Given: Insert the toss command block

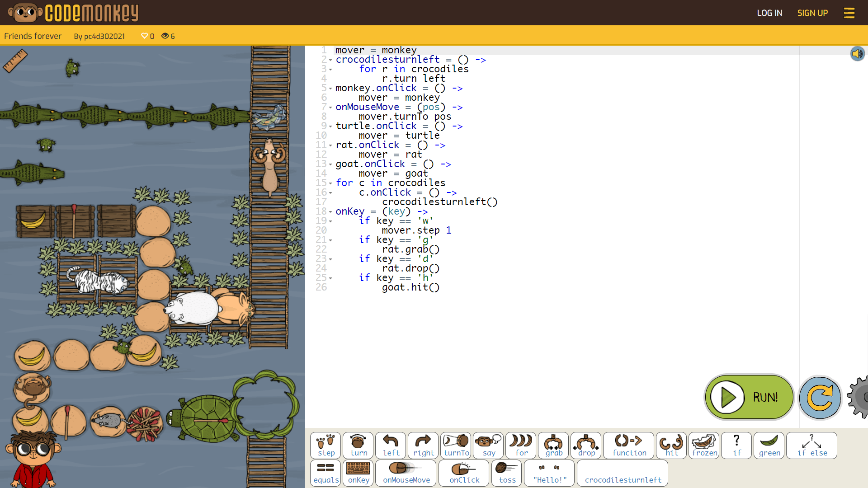Looking at the screenshot, I should pyautogui.click(x=506, y=473).
